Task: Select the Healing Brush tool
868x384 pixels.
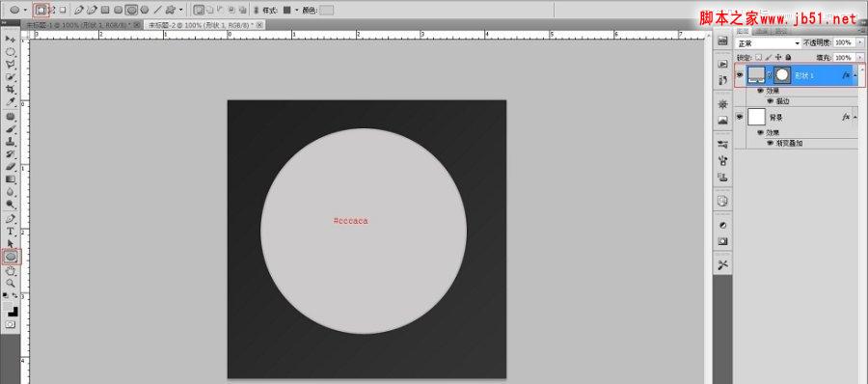Action: 10,117
